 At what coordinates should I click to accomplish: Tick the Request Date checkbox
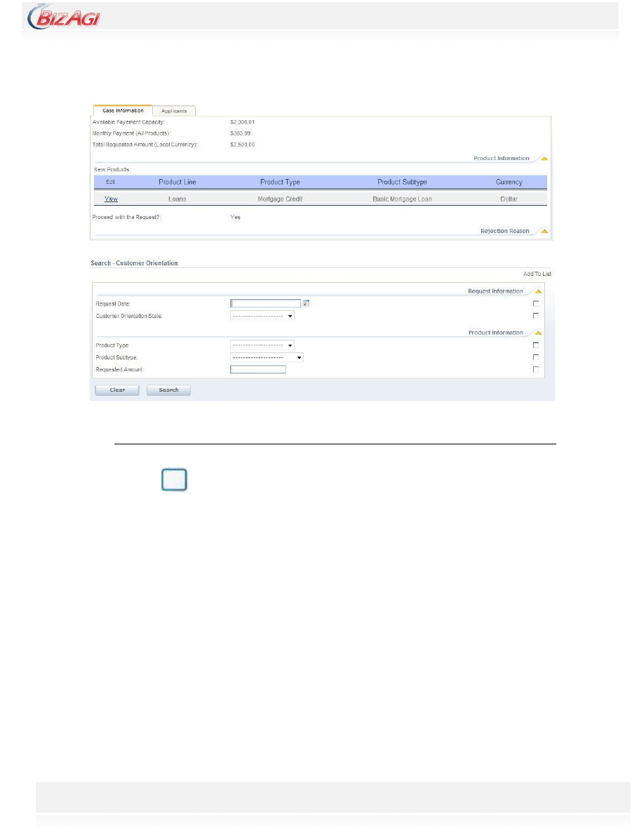[x=536, y=304]
